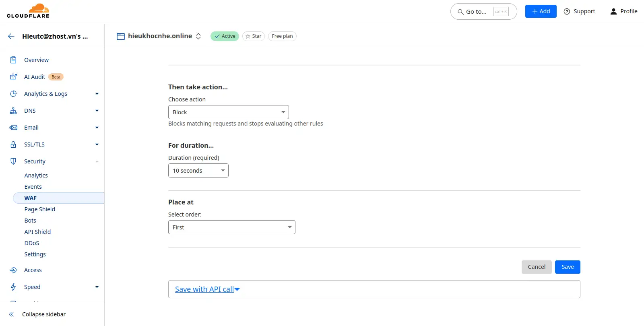
Task: Open the Choose action dropdown
Action: (x=228, y=112)
